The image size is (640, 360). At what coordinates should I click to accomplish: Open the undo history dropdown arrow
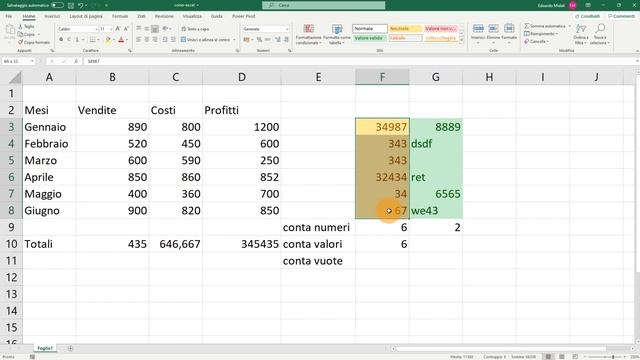coord(86,5)
